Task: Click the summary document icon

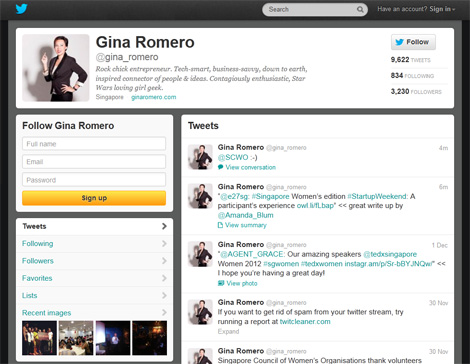Action: (220, 225)
